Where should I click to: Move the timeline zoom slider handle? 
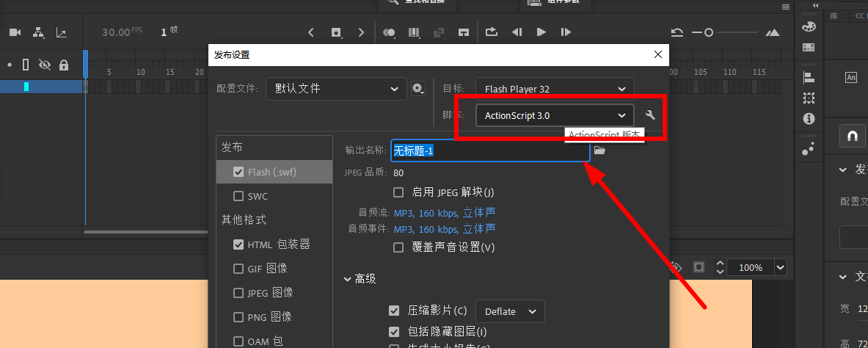(709, 33)
